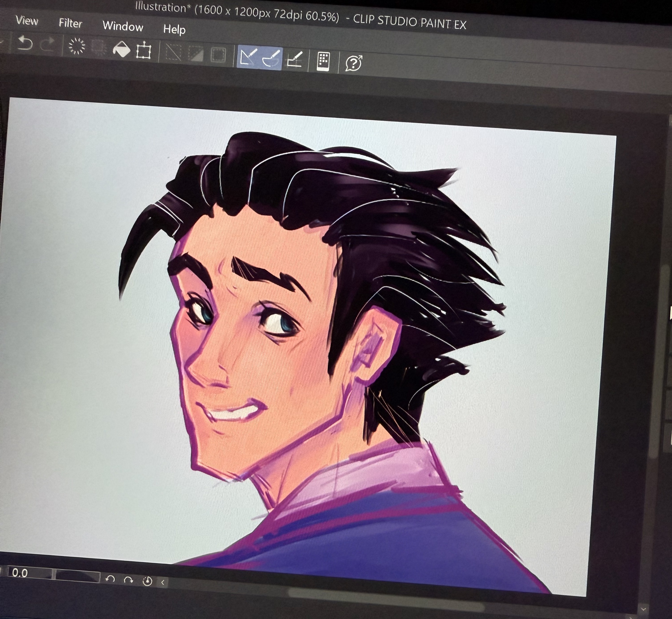Click the Undo arrow in the command bar
This screenshot has height=619, width=672.
(x=25, y=44)
